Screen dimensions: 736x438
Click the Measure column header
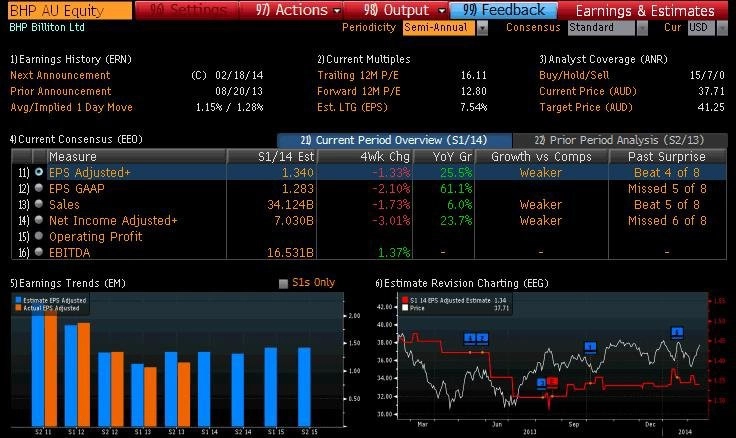coord(136,156)
